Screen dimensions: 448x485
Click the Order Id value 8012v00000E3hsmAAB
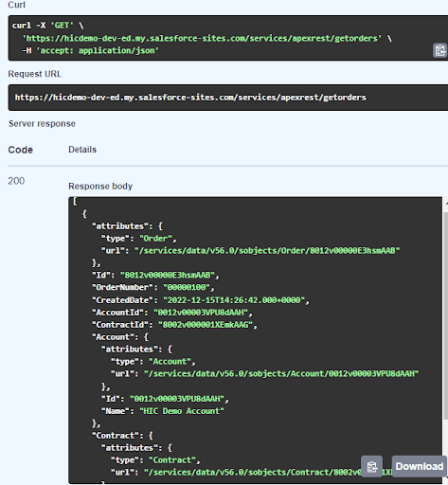coord(168,276)
